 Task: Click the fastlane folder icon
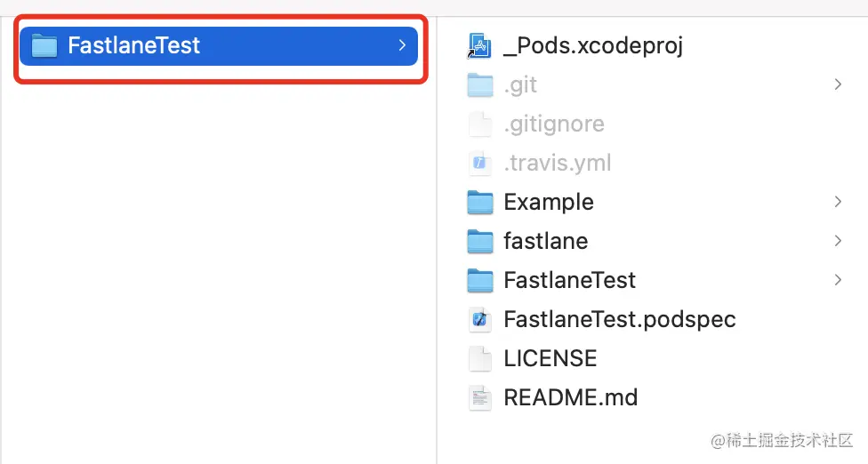[x=480, y=241]
